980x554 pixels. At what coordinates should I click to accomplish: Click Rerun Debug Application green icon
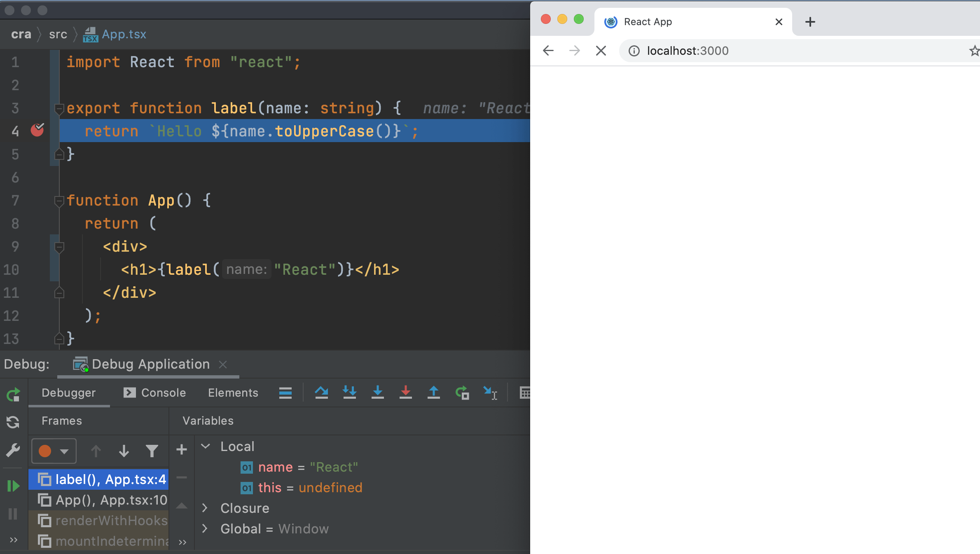pos(13,395)
